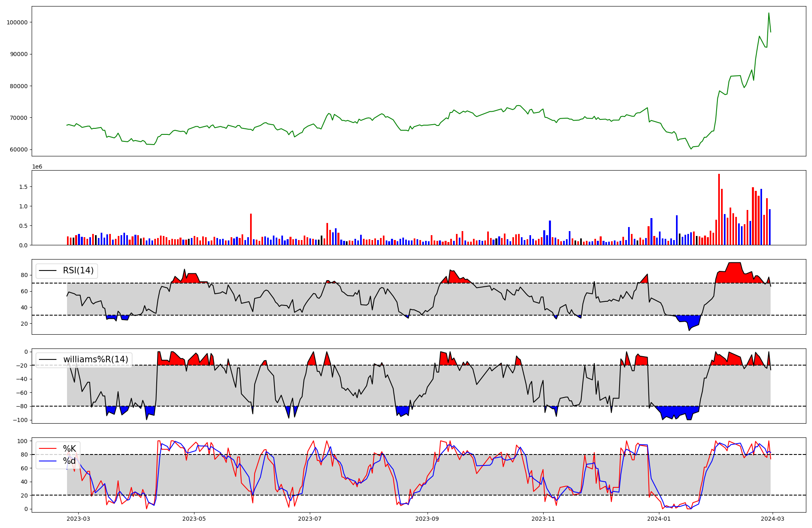Image resolution: width=812 pixels, height=528 pixels.
Task: Click the red %K legend line sample
Action: [x=48, y=449]
